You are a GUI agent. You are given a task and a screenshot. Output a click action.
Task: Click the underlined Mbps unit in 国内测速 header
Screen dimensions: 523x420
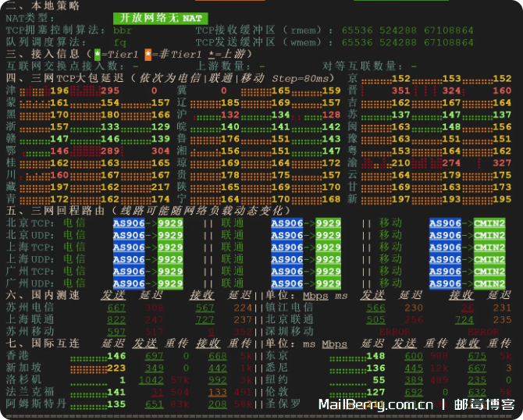pyautogui.click(x=315, y=296)
